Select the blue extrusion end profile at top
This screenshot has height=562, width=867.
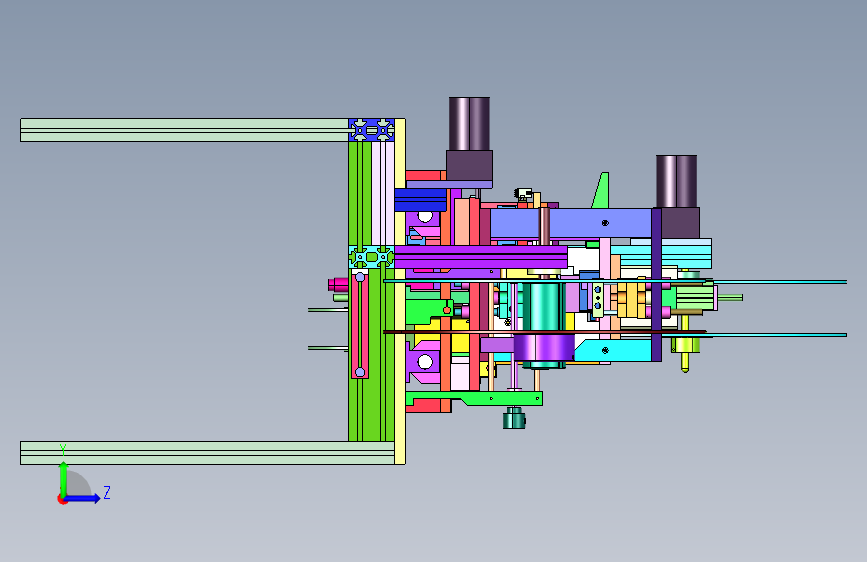pos(372,130)
